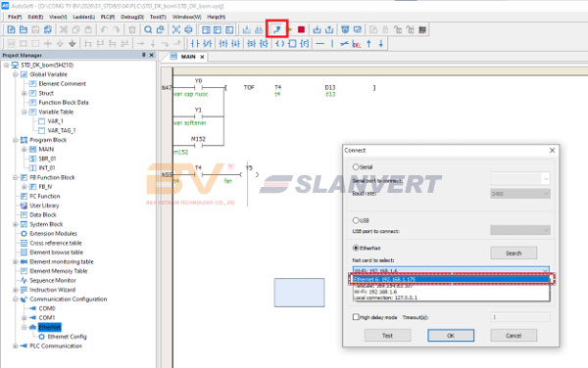Click the Timeout(s) input field
588x368 pixels.
[519, 317]
